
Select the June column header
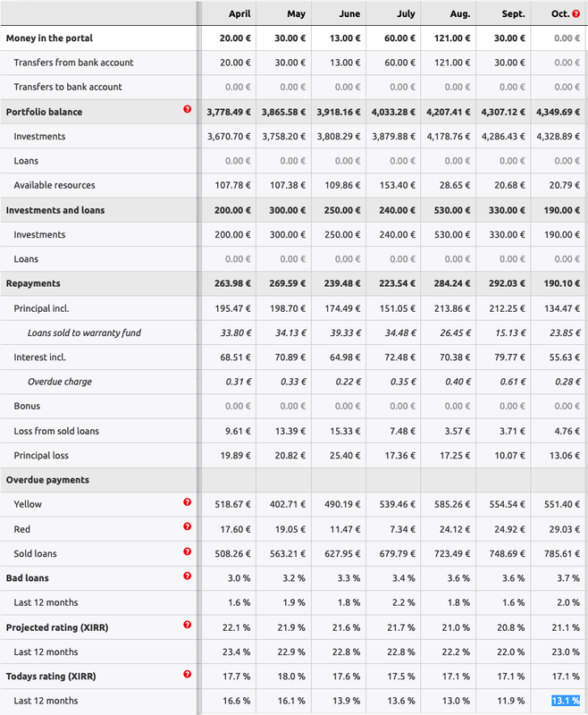click(x=349, y=13)
